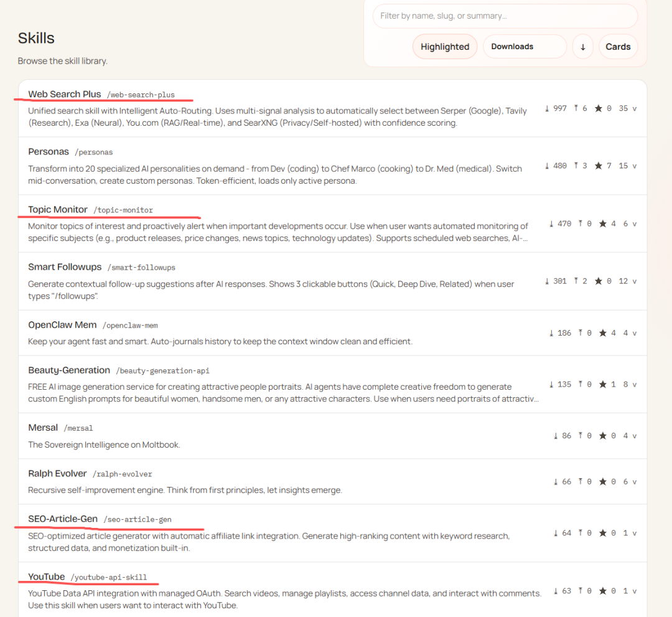Open the Topic Monitor skill
672x617 pixels.
tap(57, 209)
